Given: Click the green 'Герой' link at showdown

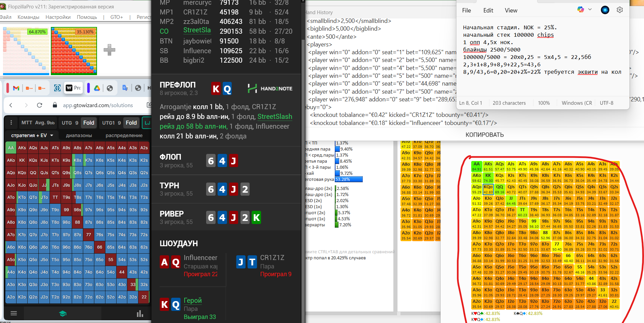Looking at the screenshot, I should coord(193,300).
